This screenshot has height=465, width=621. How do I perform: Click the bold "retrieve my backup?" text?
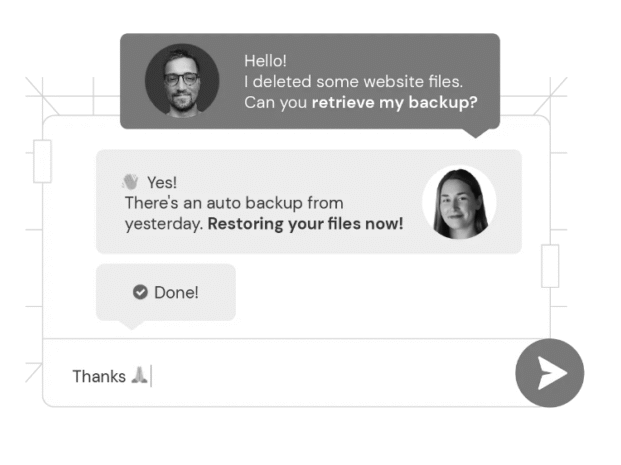tap(394, 102)
